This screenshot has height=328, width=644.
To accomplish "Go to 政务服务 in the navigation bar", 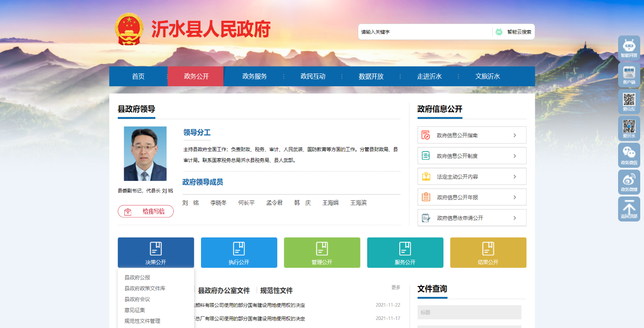I will coord(254,76).
